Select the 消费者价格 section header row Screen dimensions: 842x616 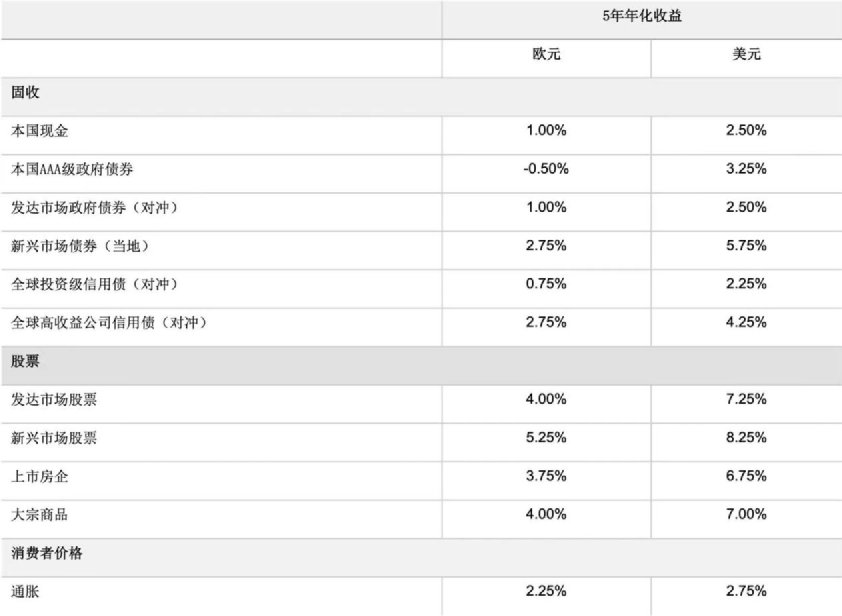coord(47,553)
